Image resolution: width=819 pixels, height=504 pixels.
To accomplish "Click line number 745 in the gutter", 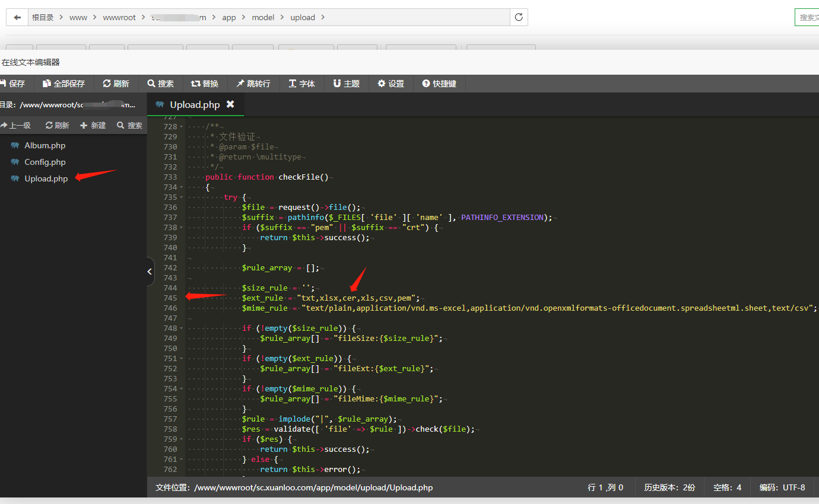I will point(170,298).
